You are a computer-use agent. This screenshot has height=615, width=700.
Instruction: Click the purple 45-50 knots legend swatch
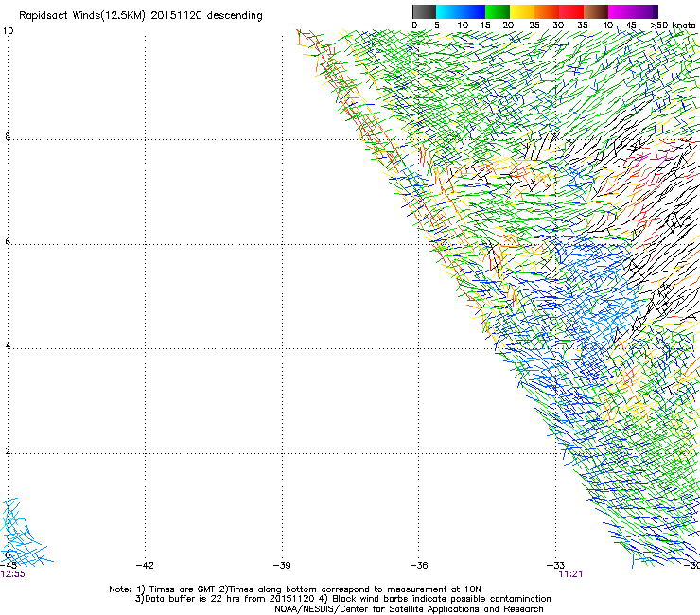[x=645, y=11]
